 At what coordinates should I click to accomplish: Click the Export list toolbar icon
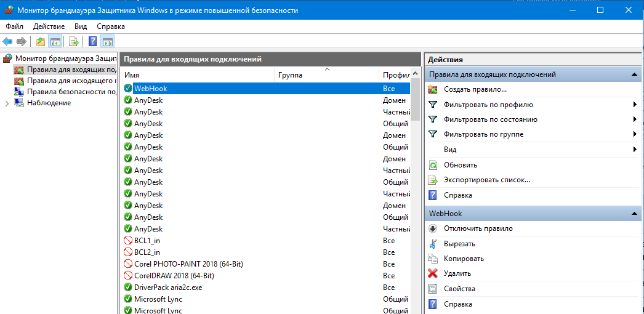(74, 42)
